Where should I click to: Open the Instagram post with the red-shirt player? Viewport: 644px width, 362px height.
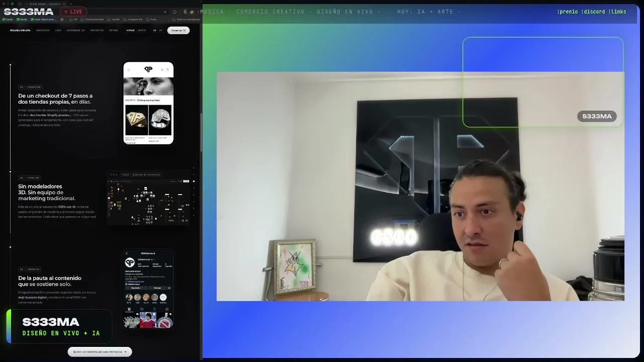point(148,320)
